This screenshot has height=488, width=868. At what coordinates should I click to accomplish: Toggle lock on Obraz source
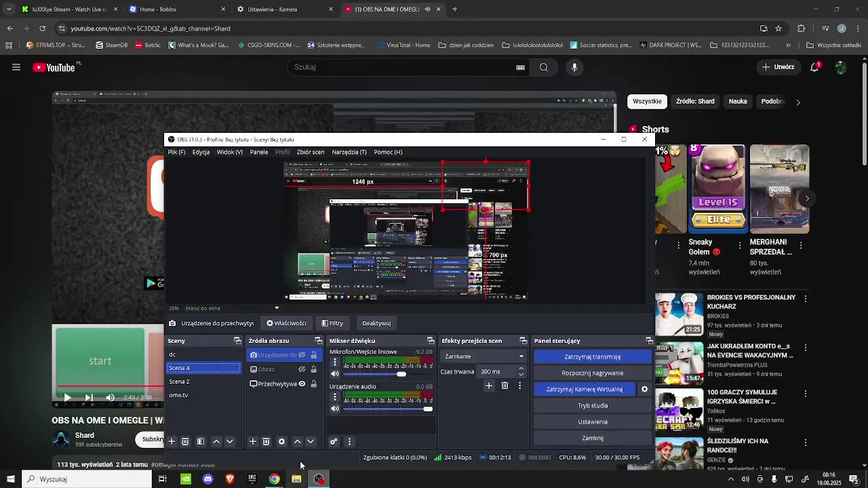click(313, 369)
